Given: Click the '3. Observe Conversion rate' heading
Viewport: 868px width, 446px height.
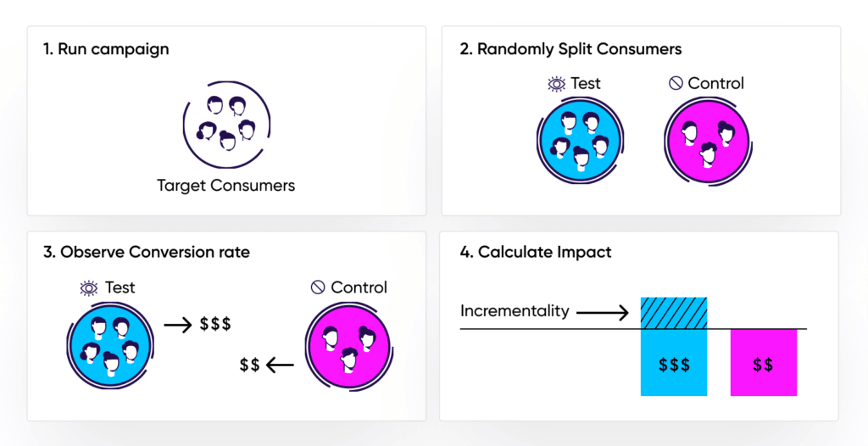Looking at the screenshot, I should pyautogui.click(x=147, y=253).
